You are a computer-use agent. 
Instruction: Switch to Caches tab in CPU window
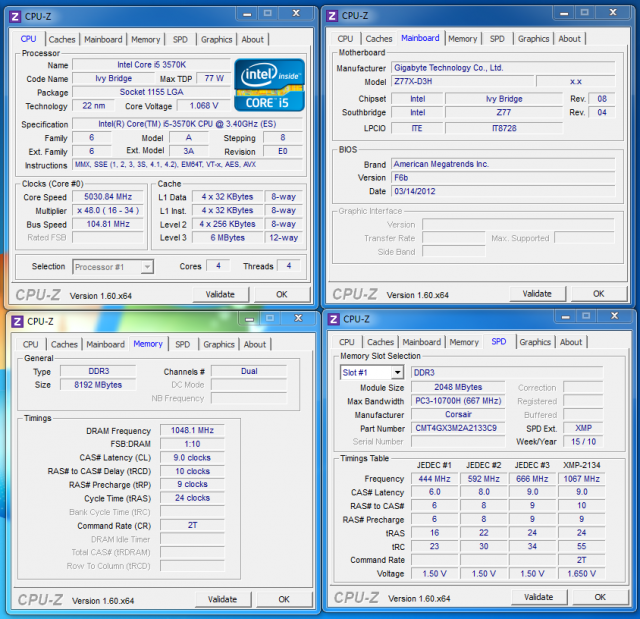62,40
